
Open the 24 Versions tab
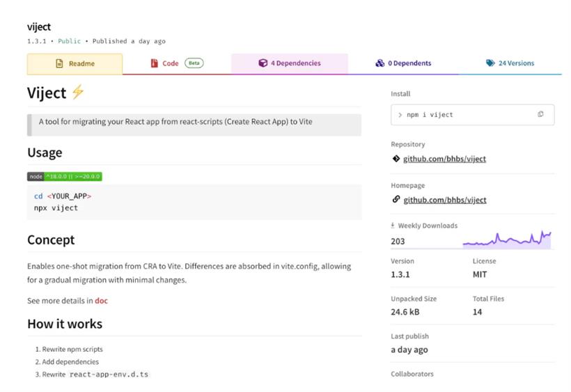coord(510,63)
